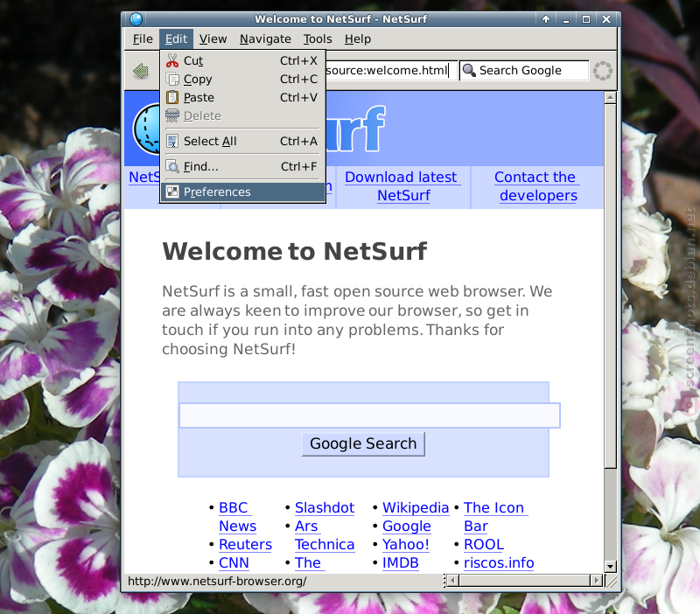
Task: Open the Ars Technica link
Action: click(325, 535)
